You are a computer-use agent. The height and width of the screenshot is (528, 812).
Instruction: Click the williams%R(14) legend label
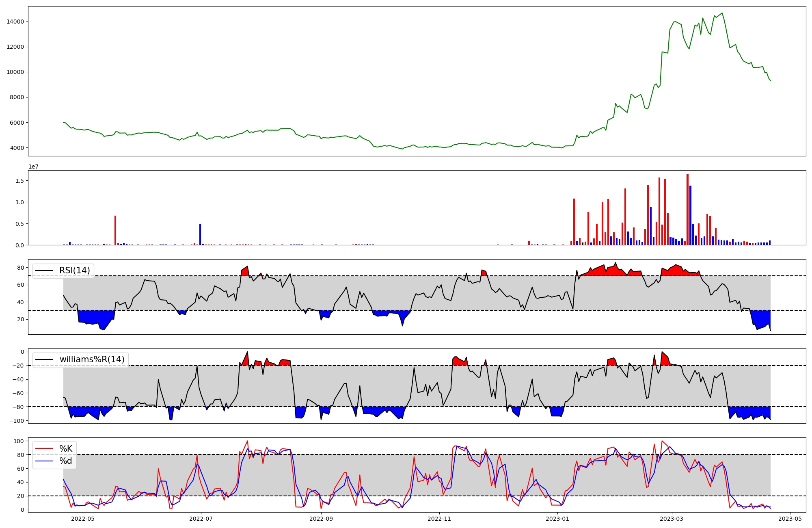[92, 359]
